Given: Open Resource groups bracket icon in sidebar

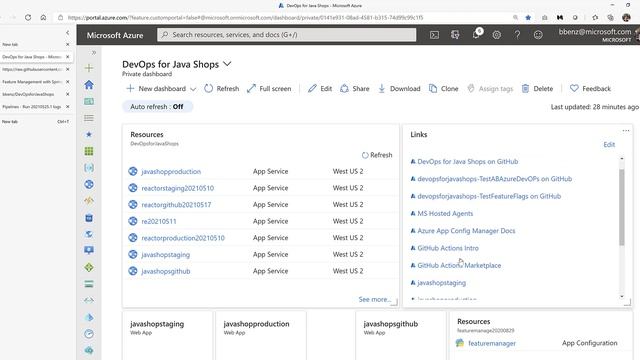Looking at the screenshot, I should (x=89, y=168).
